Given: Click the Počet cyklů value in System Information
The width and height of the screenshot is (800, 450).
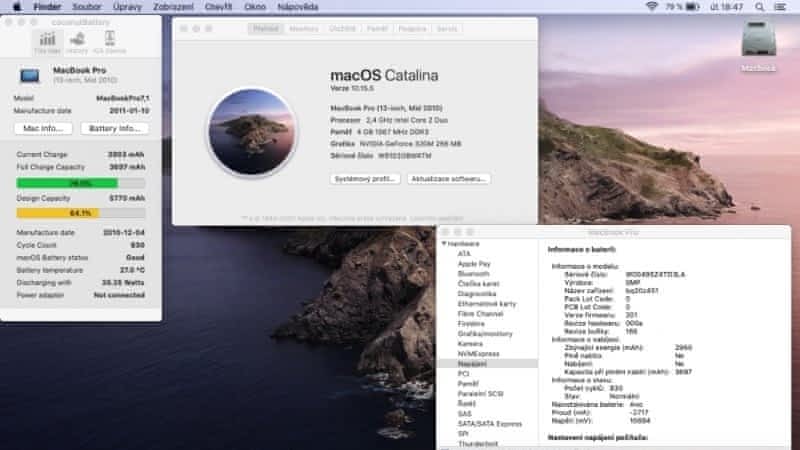Looking at the screenshot, I should (x=616, y=388).
